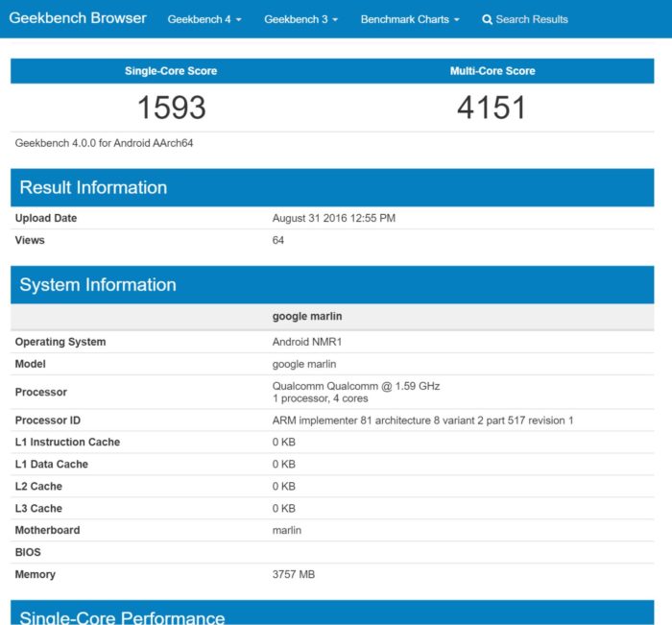Select the Motherboard value marlin

287,530
